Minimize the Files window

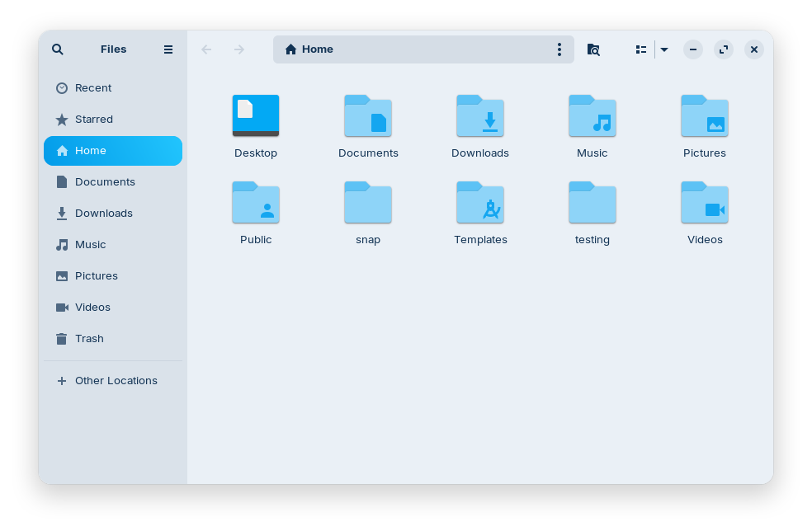pos(693,49)
